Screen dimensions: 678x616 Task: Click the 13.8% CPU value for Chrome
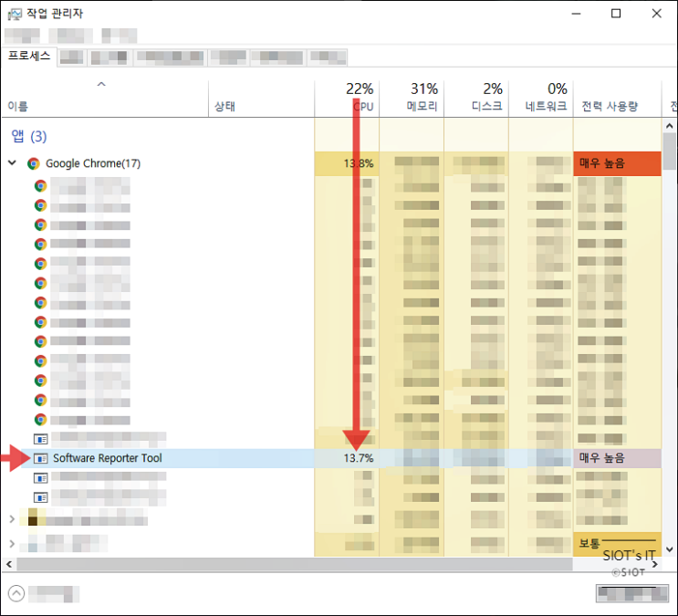[359, 163]
